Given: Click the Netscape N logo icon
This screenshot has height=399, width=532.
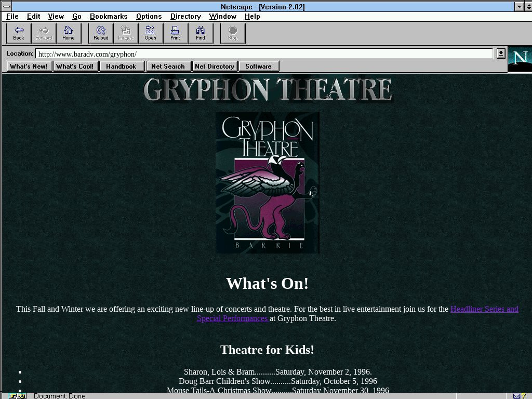Looking at the screenshot, I should coord(520,59).
